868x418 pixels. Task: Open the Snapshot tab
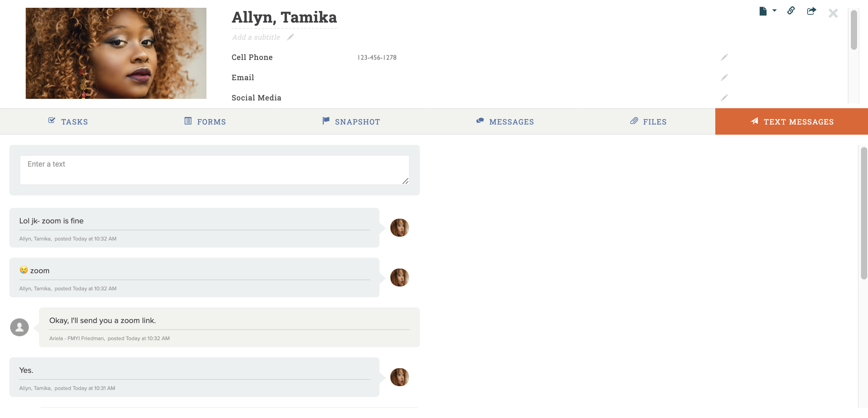click(351, 122)
